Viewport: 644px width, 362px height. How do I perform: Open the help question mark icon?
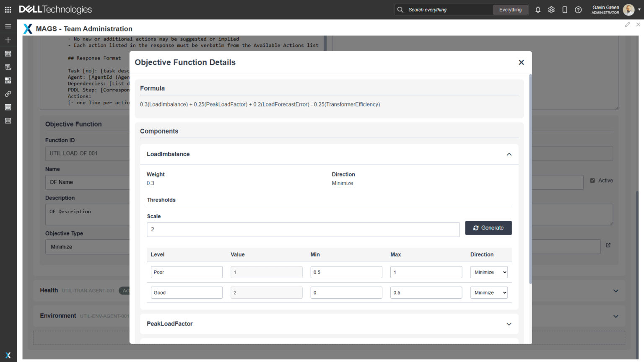[x=578, y=10]
